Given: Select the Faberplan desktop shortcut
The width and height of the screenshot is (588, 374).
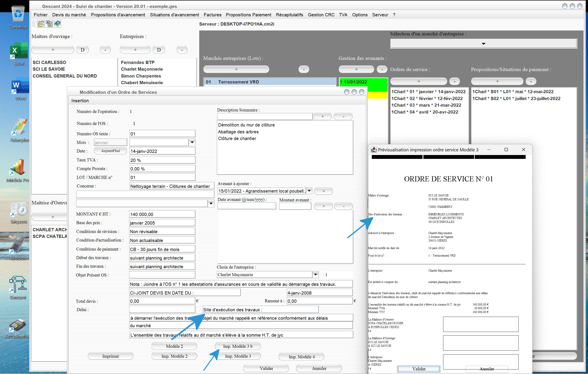Looking at the screenshot, I should pyautogui.click(x=20, y=131).
